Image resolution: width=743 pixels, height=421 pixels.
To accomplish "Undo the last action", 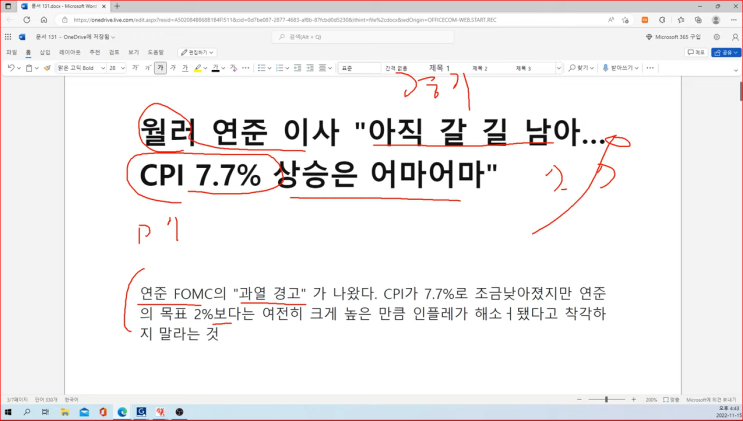I will click(11, 68).
